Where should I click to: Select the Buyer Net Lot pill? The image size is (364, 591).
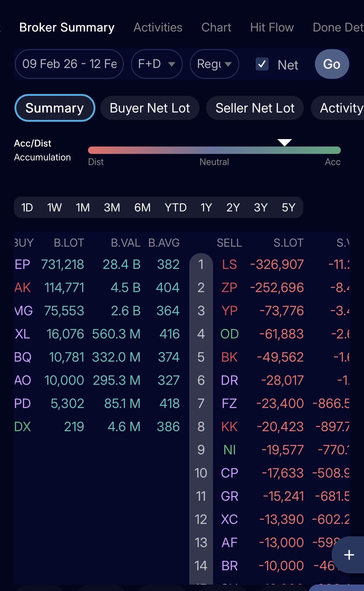tap(150, 108)
